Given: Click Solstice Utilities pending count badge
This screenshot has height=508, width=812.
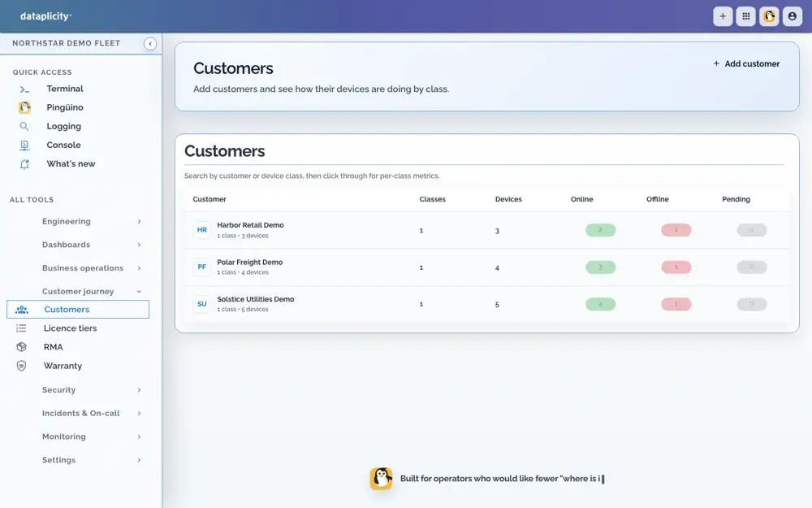Looking at the screenshot, I should tap(751, 304).
